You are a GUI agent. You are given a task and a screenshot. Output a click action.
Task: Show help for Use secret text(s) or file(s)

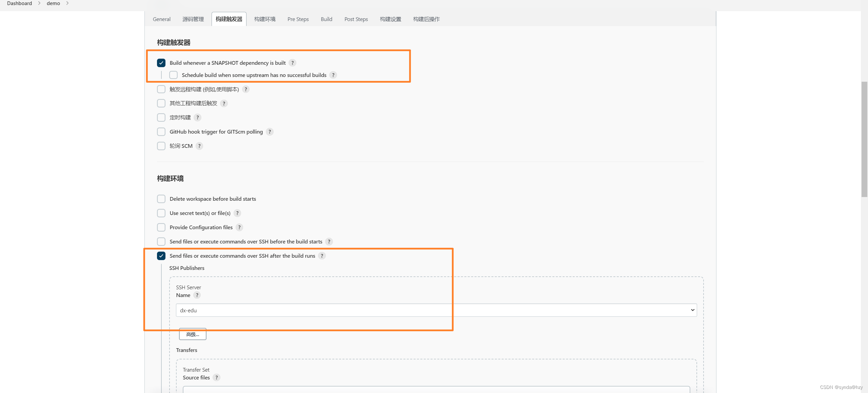click(x=237, y=213)
